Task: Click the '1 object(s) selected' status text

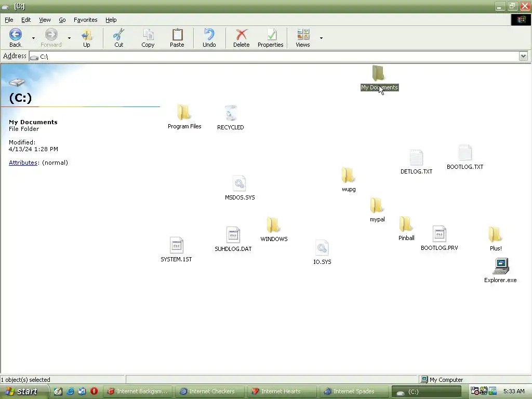Action: (x=25, y=380)
